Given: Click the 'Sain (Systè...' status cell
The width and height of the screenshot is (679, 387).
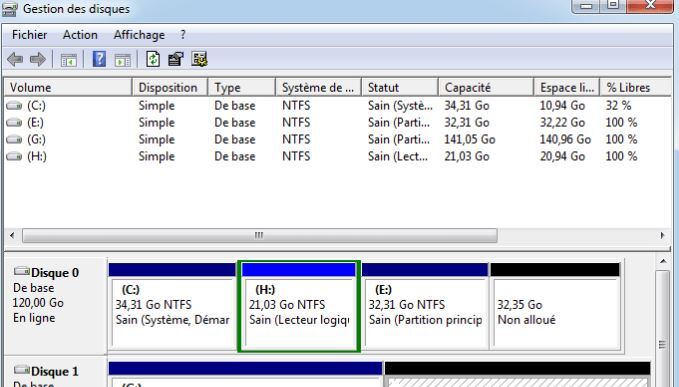Looking at the screenshot, I should [x=400, y=106].
